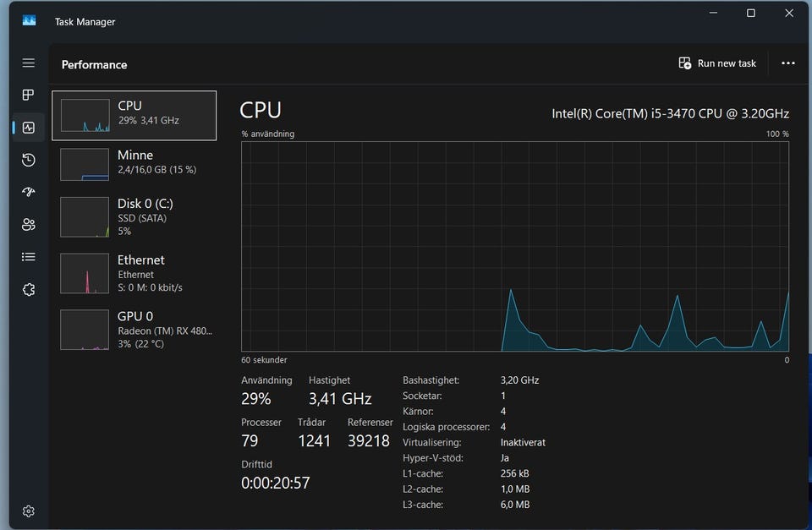Image resolution: width=812 pixels, height=530 pixels.
Task: Open the App history page icon
Action: 29,160
